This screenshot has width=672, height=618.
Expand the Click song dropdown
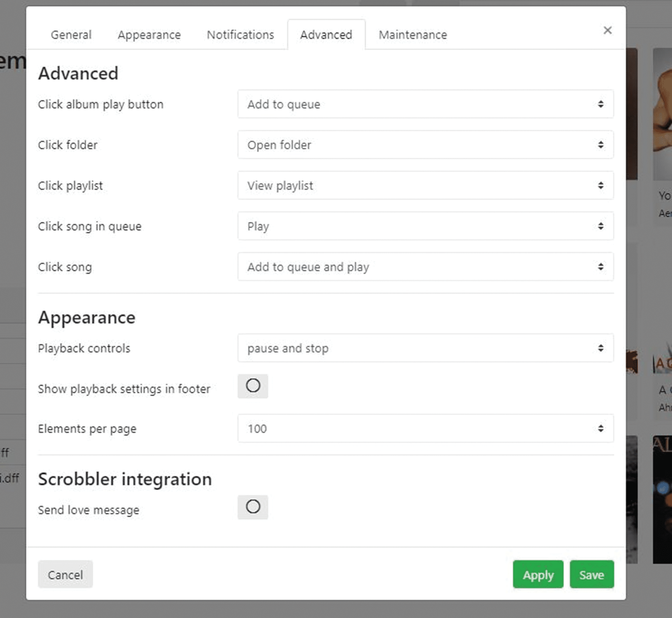425,267
